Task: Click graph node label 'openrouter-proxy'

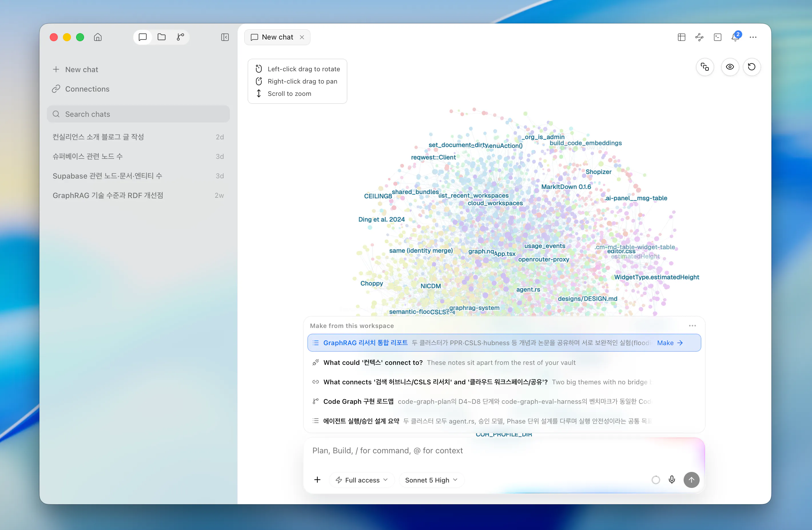Action: [544, 259]
